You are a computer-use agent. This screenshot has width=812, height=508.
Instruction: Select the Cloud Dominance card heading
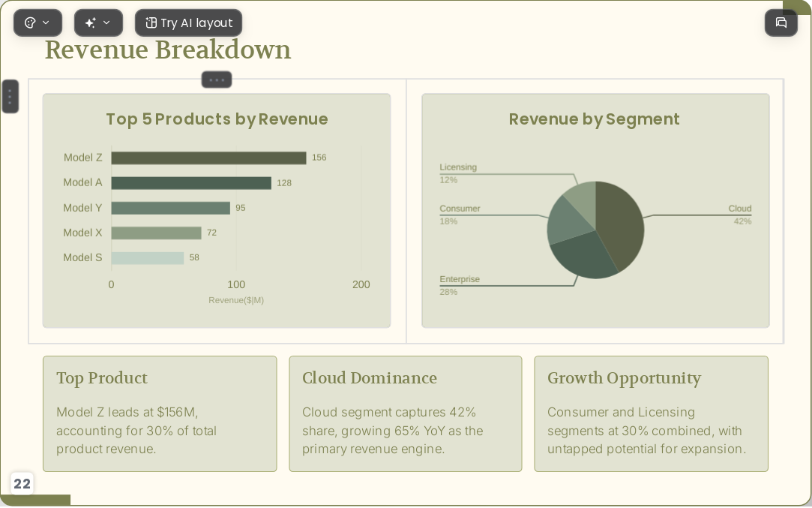pyautogui.click(x=369, y=378)
